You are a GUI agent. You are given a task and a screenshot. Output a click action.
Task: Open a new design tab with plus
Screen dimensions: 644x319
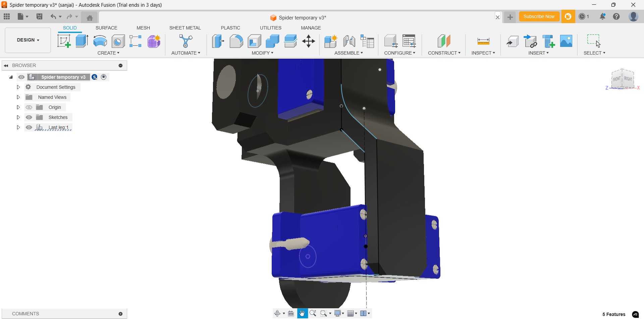[x=510, y=17]
